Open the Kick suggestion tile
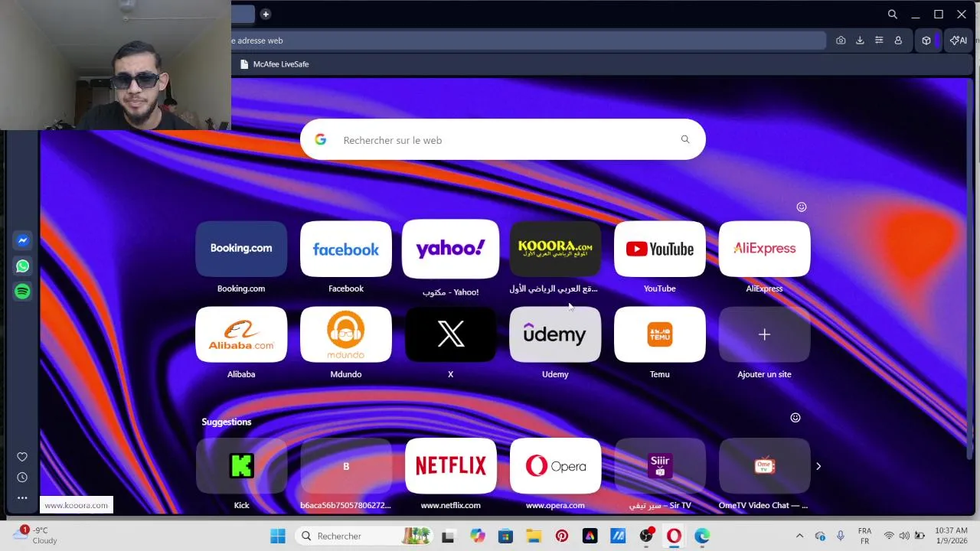 [241, 466]
